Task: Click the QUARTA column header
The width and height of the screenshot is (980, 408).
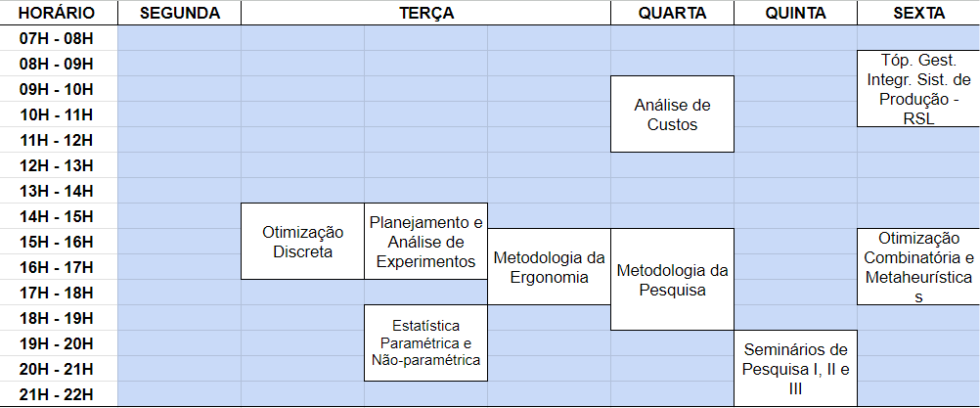Action: click(x=672, y=13)
